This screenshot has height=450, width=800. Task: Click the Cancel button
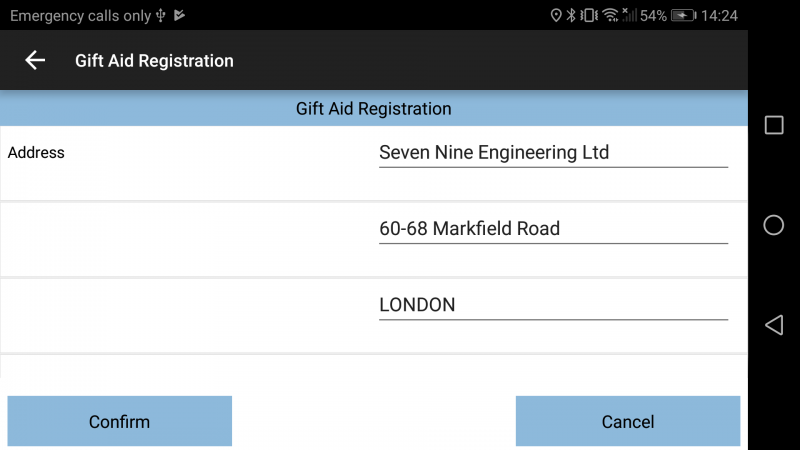(628, 421)
